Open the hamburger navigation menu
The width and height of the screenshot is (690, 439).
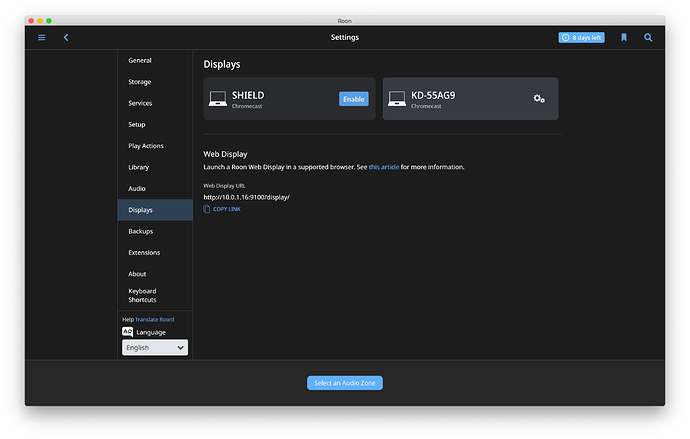(41, 38)
